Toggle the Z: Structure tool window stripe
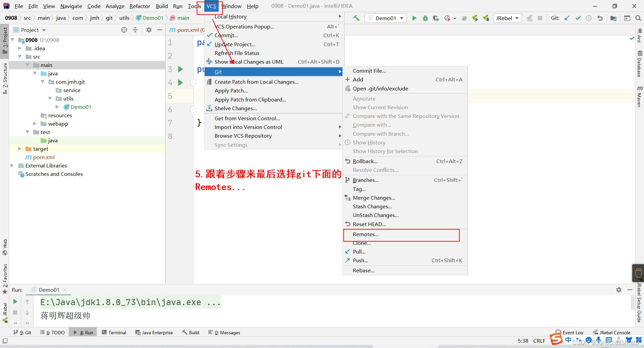Screen dimensions: 644x348 click(x=5, y=78)
